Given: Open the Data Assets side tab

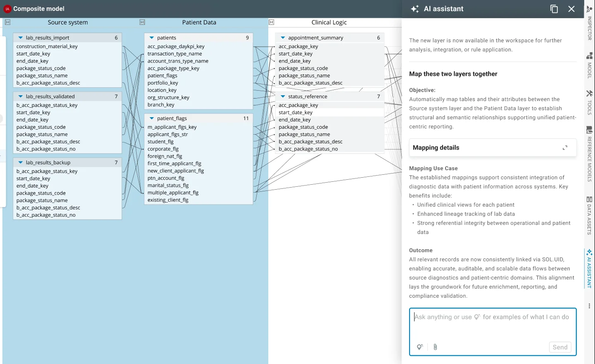Looking at the screenshot, I should click(589, 215).
